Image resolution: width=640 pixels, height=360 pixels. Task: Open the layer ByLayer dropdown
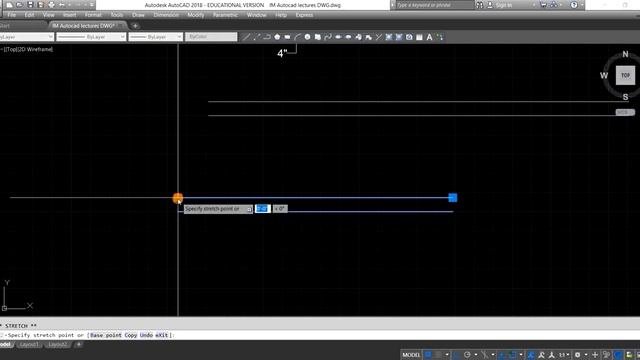pos(27,37)
